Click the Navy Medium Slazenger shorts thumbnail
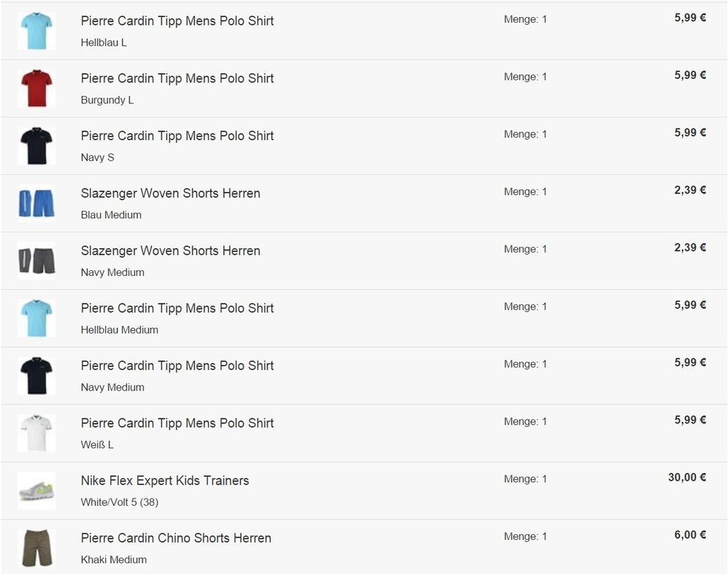Image resolution: width=728 pixels, height=574 pixels. [37, 261]
